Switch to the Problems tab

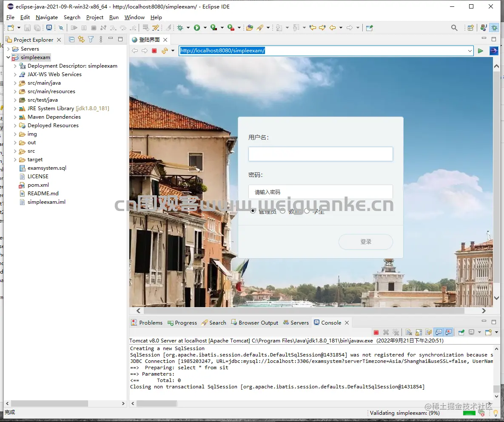pyautogui.click(x=147, y=323)
